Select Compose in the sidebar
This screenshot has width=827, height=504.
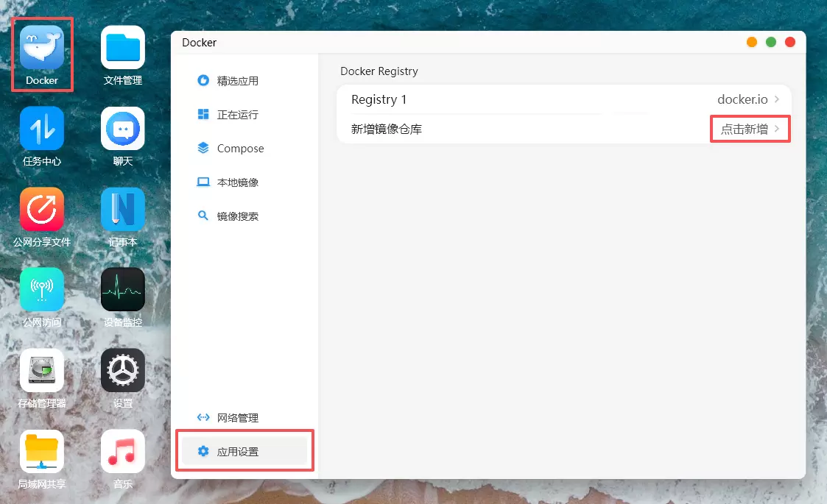[x=239, y=149]
